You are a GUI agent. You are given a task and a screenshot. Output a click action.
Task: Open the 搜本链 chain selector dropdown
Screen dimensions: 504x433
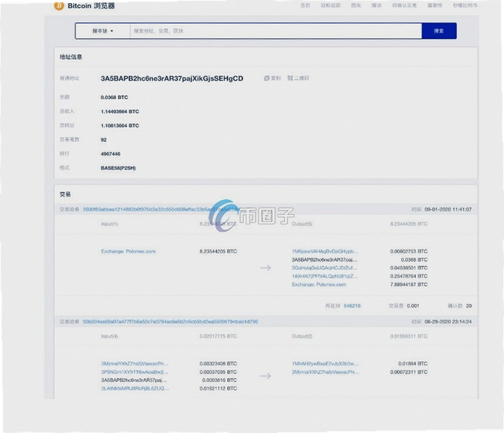pos(103,31)
